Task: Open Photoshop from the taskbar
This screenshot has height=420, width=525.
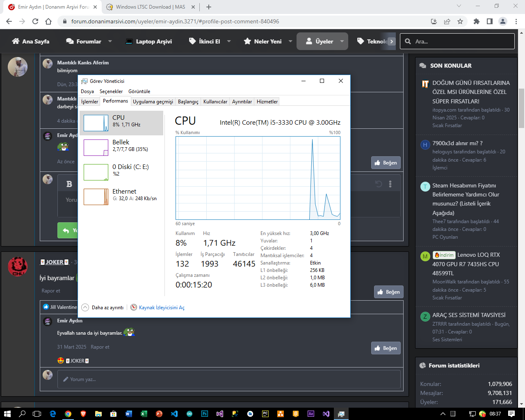Action: [x=204, y=414]
